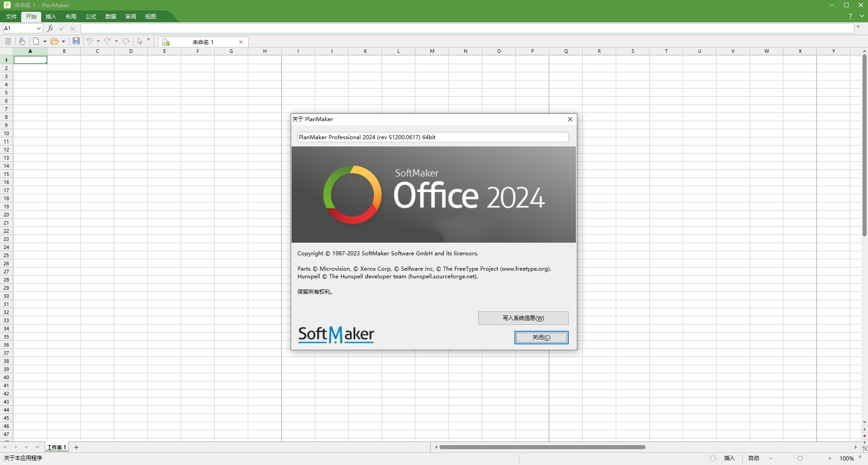868x465 pixels.
Task: Go to first sheet navigation arrow
Action: coord(5,447)
